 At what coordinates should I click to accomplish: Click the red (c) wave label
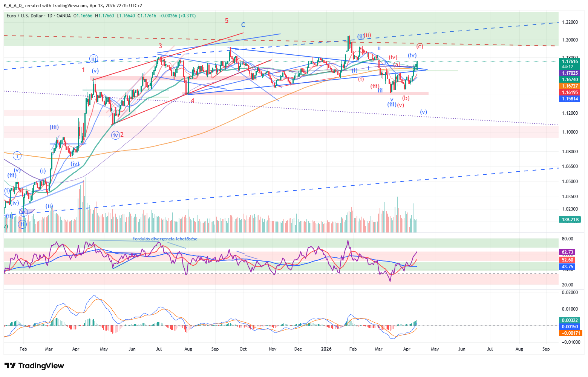click(420, 46)
